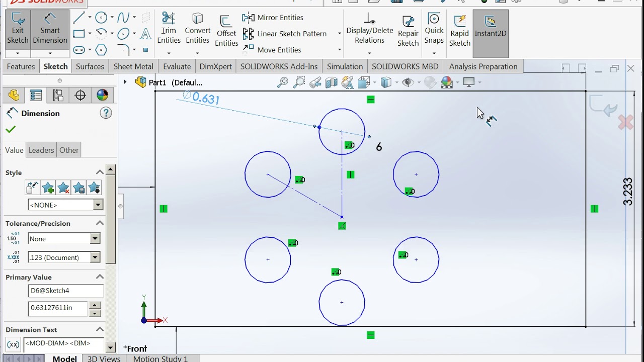644x362 pixels.
Task: Confirm dimension with green checkmark
Action: [x=10, y=129]
